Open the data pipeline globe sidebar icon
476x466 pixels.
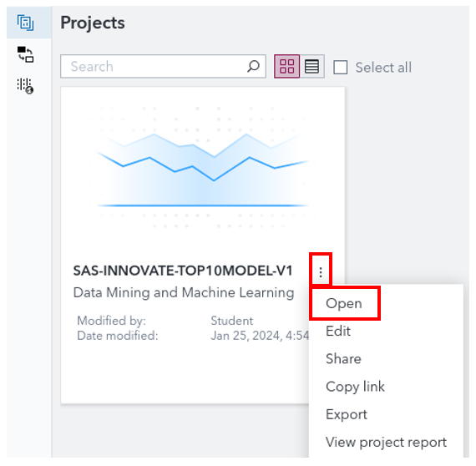point(26,86)
